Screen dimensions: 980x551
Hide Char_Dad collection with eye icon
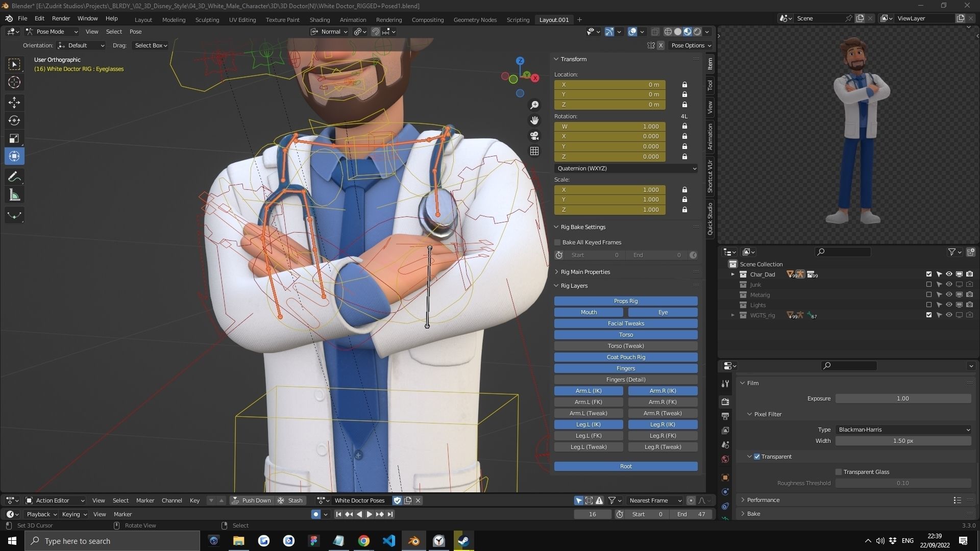949,274
